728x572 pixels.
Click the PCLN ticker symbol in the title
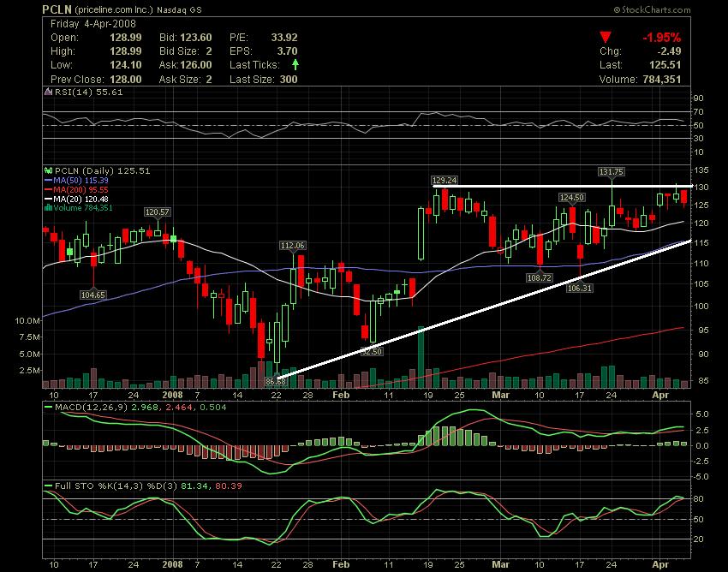57,9
